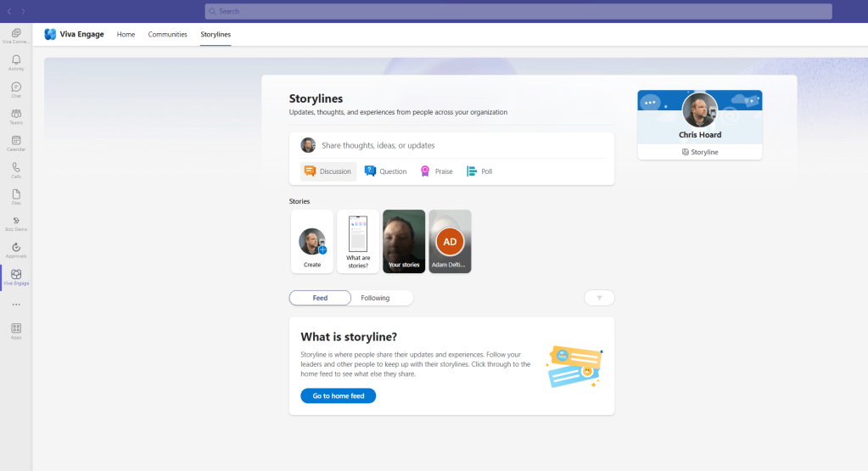Screen dimensions: 868x471
Task: Open Viva Connections in sidebar
Action: pos(16,35)
